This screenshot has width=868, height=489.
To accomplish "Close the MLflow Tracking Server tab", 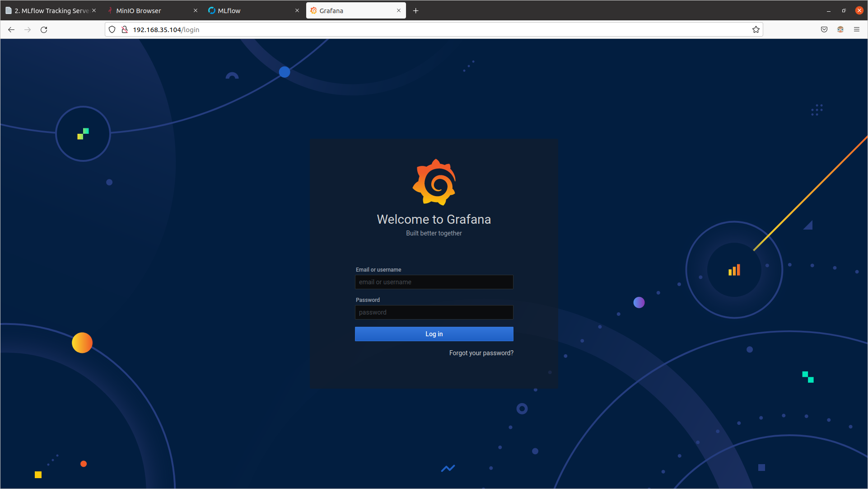I will click(x=94, y=10).
